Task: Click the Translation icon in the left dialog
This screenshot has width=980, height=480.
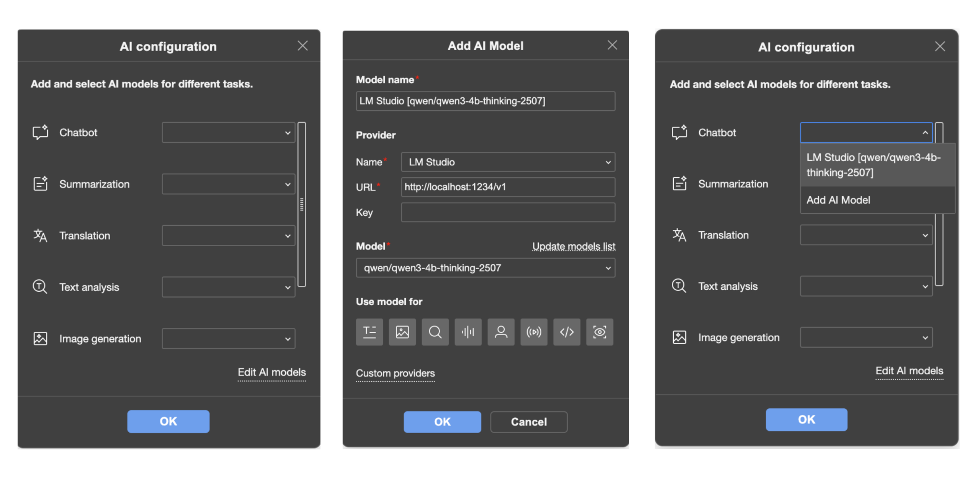Action: pyautogui.click(x=40, y=236)
